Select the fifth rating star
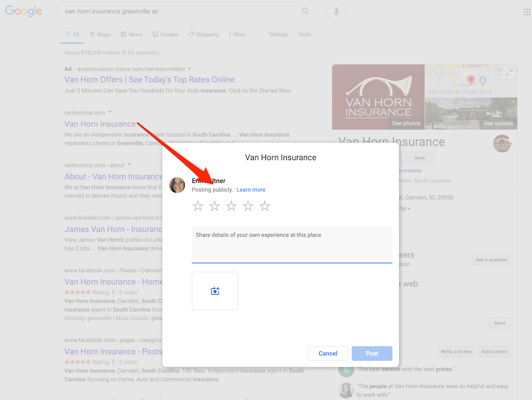Image resolution: width=532 pixels, height=400 pixels. 264,206
